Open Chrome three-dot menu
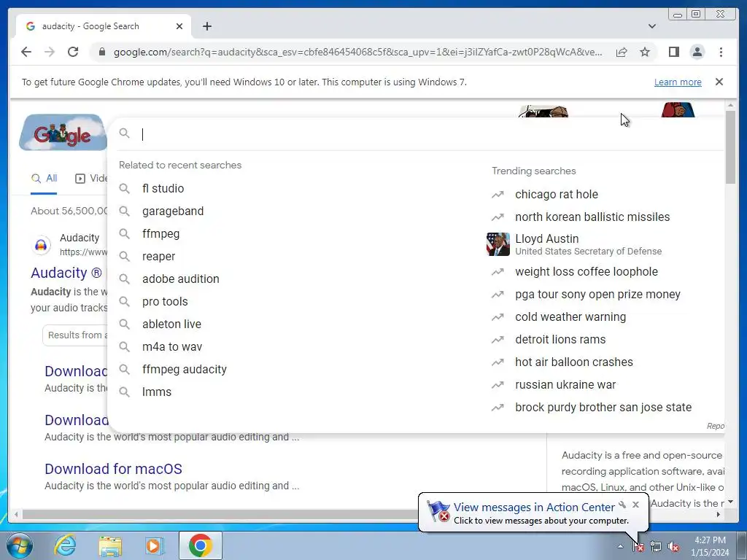The image size is (747, 560). tap(721, 52)
